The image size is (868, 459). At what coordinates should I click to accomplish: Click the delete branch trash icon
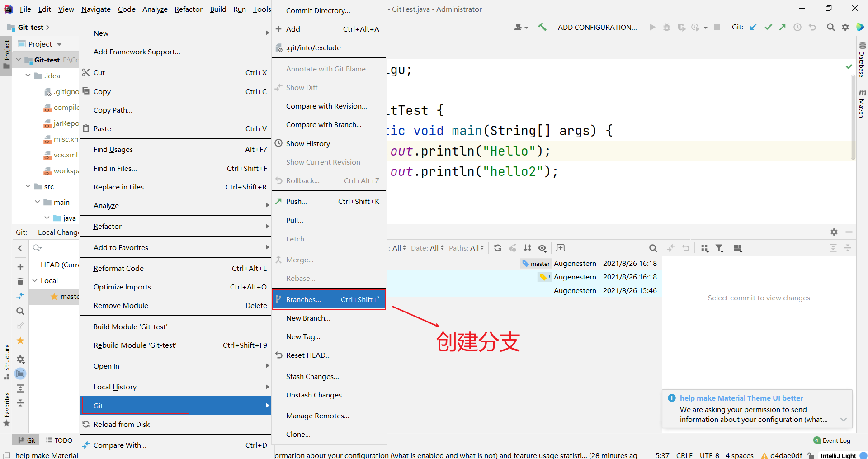click(x=20, y=281)
